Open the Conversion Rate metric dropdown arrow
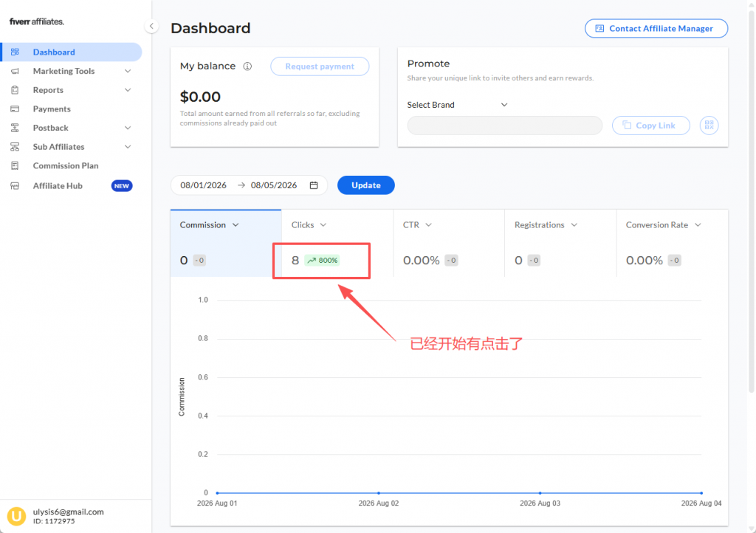This screenshot has height=533, width=756. click(x=698, y=225)
